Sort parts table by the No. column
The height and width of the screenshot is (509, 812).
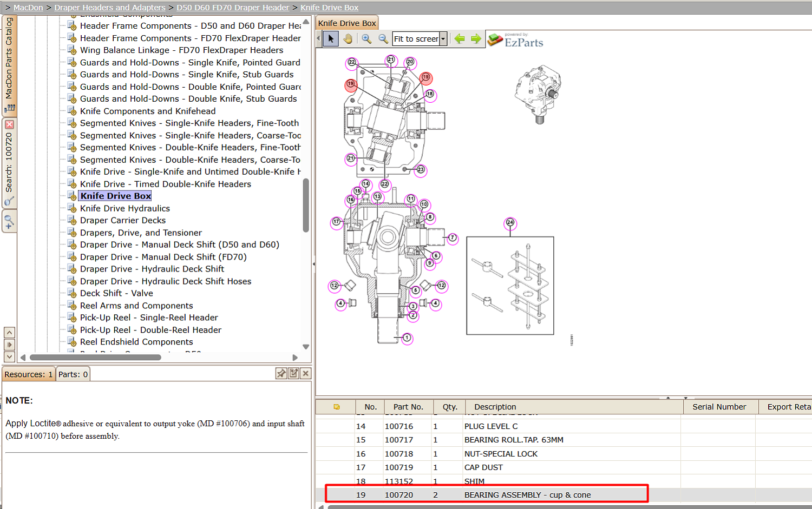pos(370,407)
